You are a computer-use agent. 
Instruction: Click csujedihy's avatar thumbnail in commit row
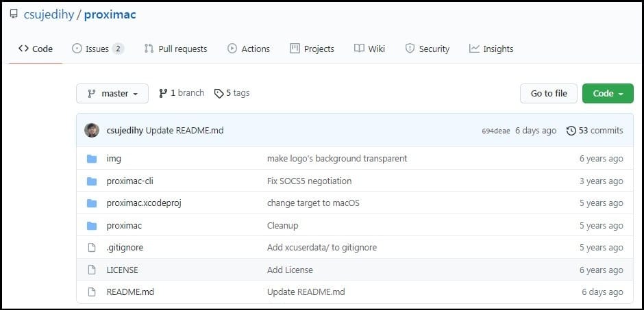tap(92, 131)
